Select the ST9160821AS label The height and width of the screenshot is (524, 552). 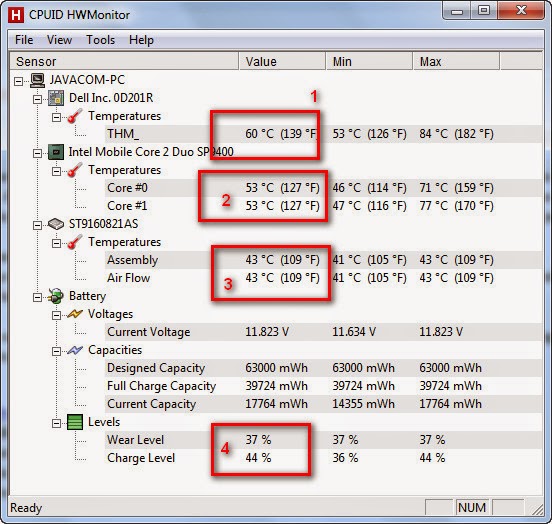(104, 224)
